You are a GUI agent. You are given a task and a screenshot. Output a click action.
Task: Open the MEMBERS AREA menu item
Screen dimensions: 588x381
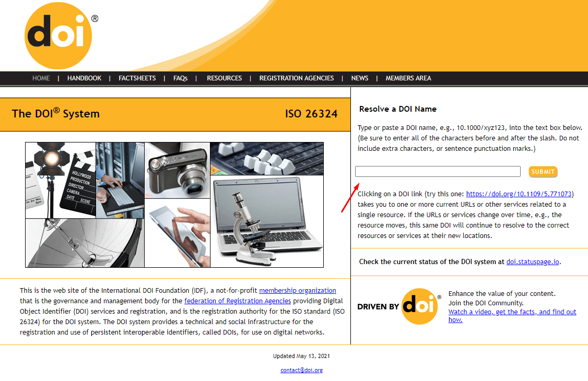(408, 78)
